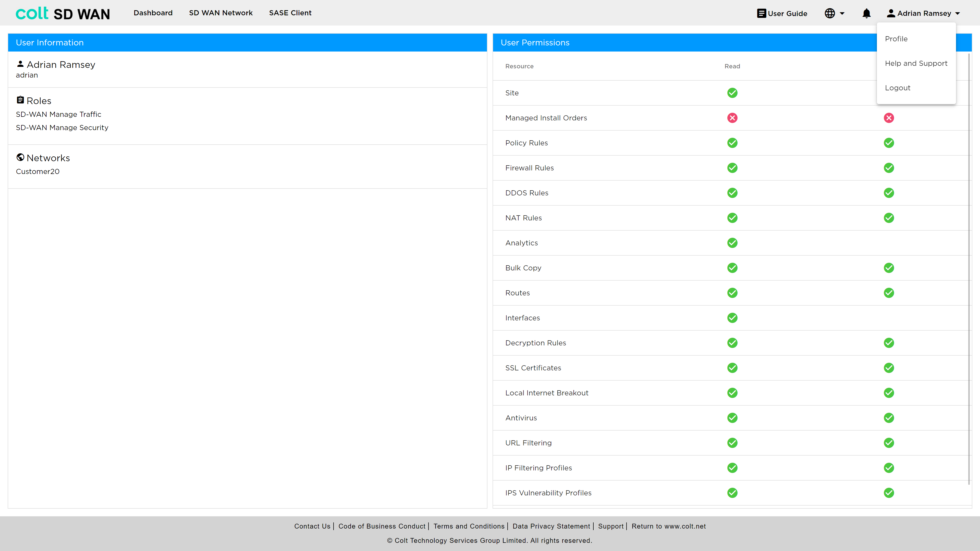This screenshot has width=980, height=551.
Task: Open the User Guide link
Action: tap(782, 13)
